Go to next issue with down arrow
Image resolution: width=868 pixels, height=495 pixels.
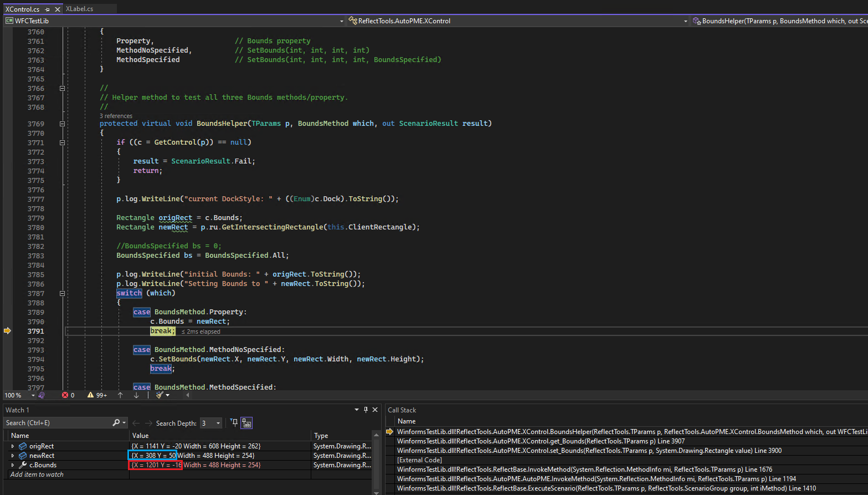pyautogui.click(x=136, y=395)
